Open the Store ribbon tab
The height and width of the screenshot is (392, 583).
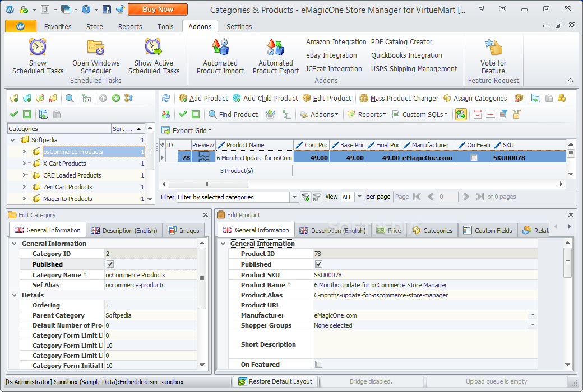click(94, 26)
